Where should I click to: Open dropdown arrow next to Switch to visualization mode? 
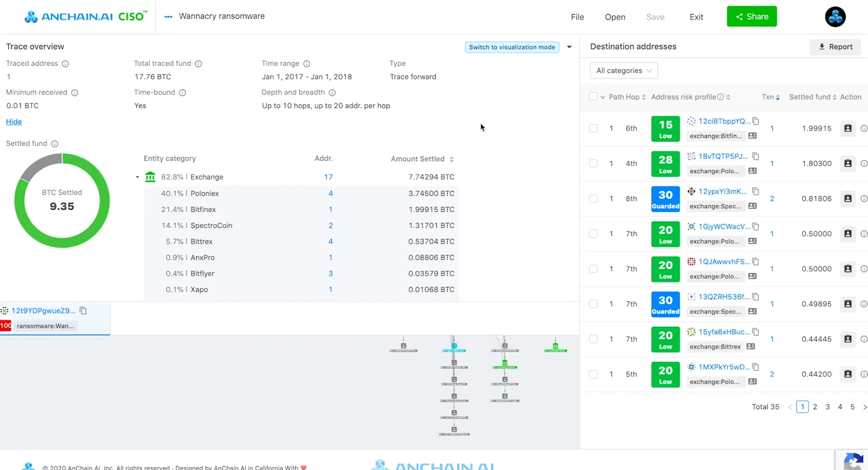click(569, 47)
